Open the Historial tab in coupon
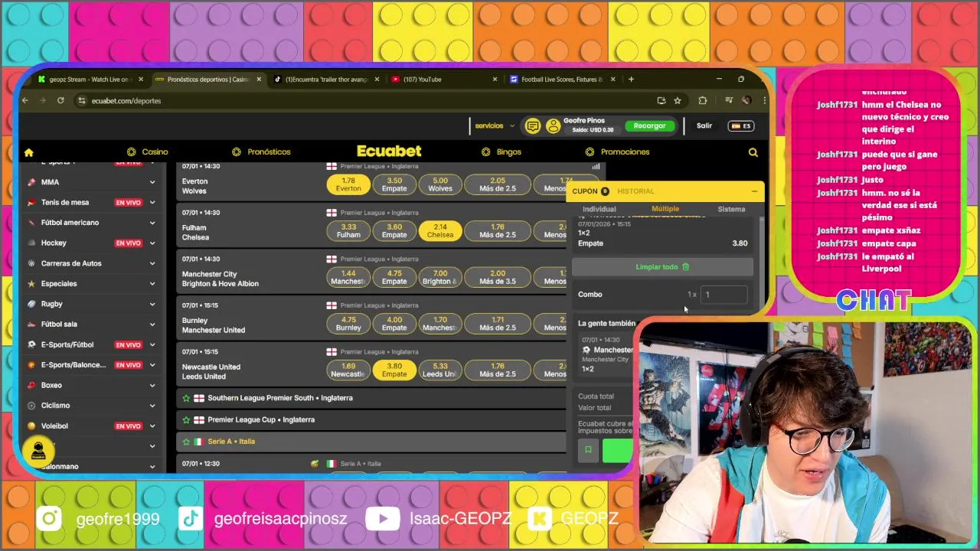Viewport: 980px width, 551px height. pyautogui.click(x=635, y=191)
